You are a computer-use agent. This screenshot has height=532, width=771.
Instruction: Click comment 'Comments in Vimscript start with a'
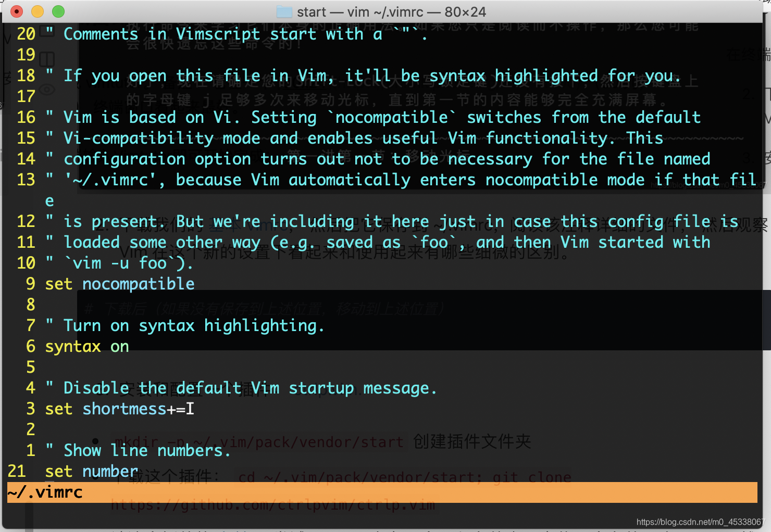(223, 34)
